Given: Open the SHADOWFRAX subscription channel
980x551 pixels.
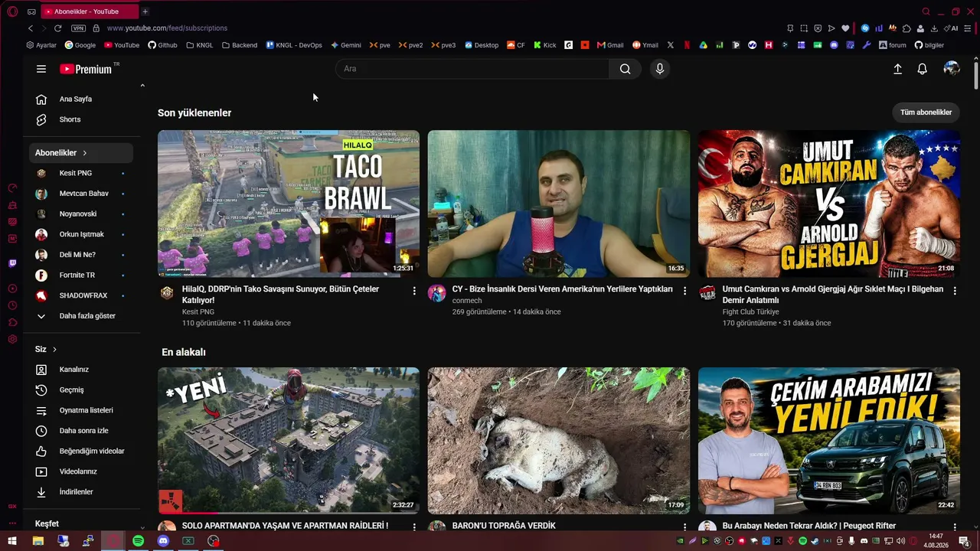Looking at the screenshot, I should [x=83, y=295].
